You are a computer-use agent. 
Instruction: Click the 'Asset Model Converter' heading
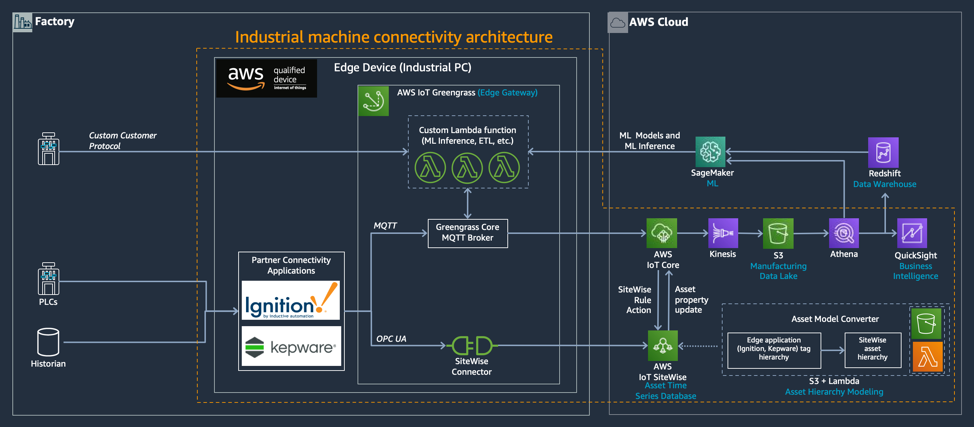coord(837,318)
